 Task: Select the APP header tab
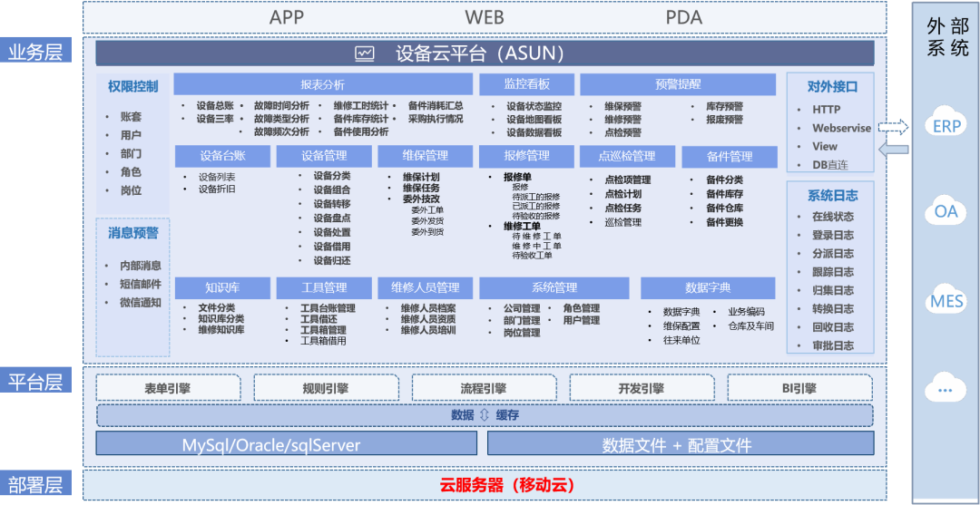click(287, 17)
